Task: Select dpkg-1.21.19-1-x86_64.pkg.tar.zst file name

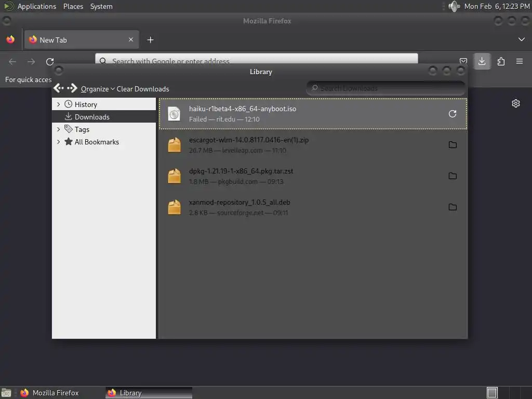Action: point(241,171)
